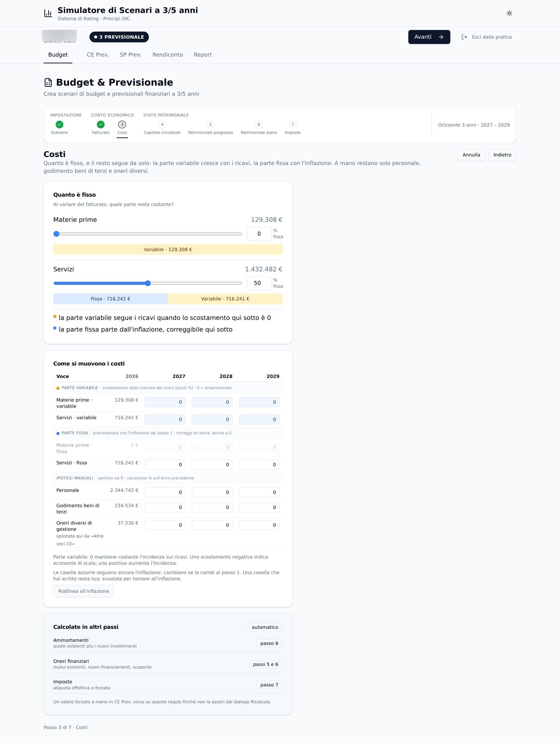The width and height of the screenshot is (560, 743).
Task: Click the 'passo 7' tag for Imposte
Action: 269,685
